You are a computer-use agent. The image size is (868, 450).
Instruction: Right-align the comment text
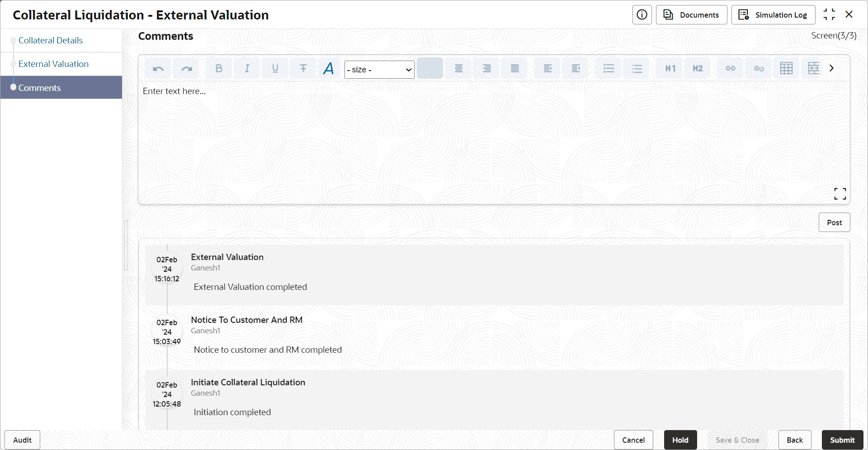tap(486, 69)
